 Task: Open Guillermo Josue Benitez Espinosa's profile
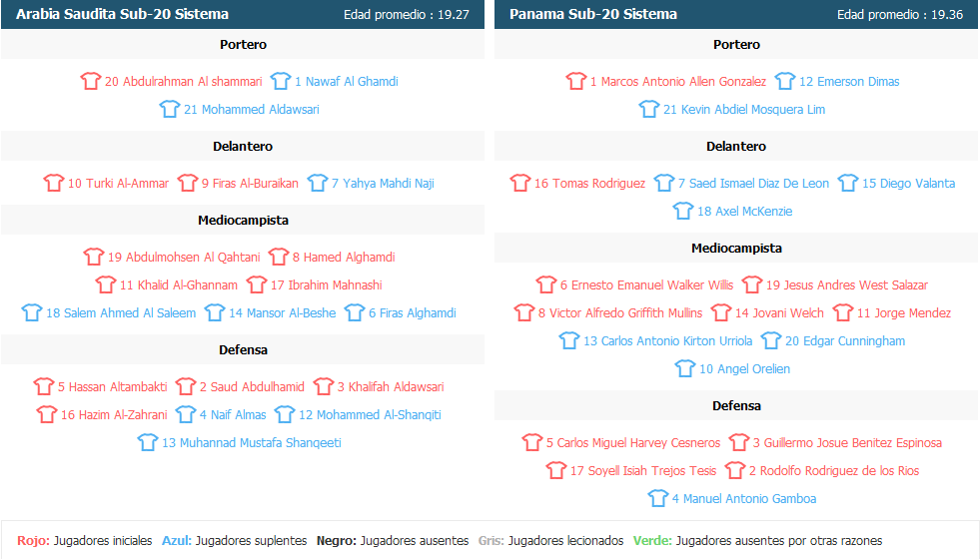(x=847, y=443)
